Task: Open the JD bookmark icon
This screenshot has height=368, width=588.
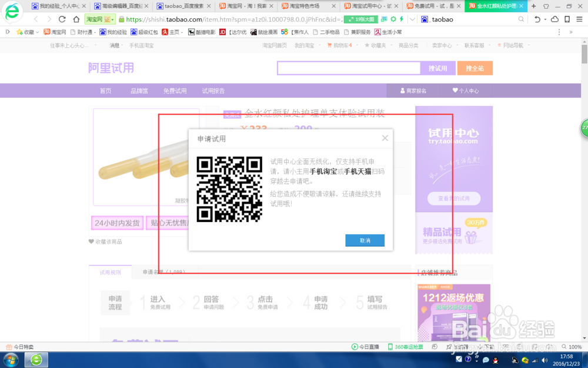Action: [x=222, y=32]
